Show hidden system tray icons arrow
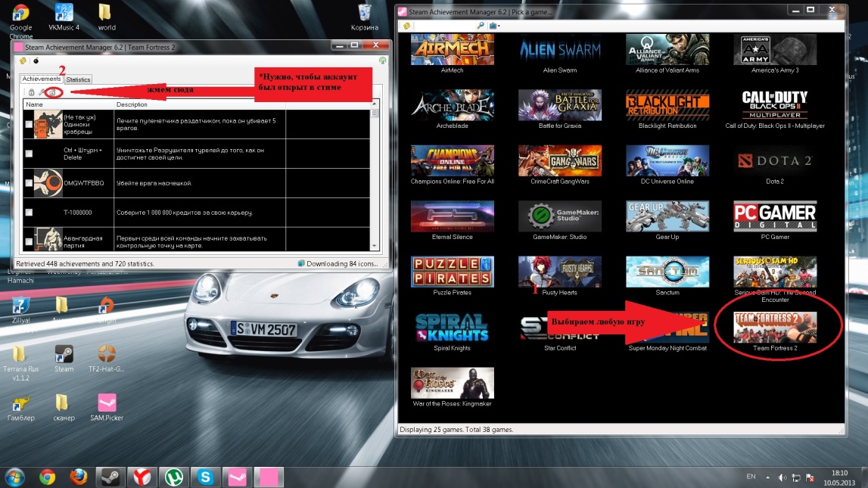868x488 pixels. (767, 477)
